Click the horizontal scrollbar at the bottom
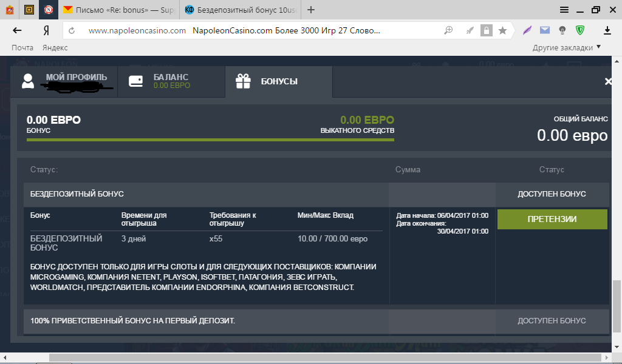Screen dimensions: 622x364 [x=325, y=357]
